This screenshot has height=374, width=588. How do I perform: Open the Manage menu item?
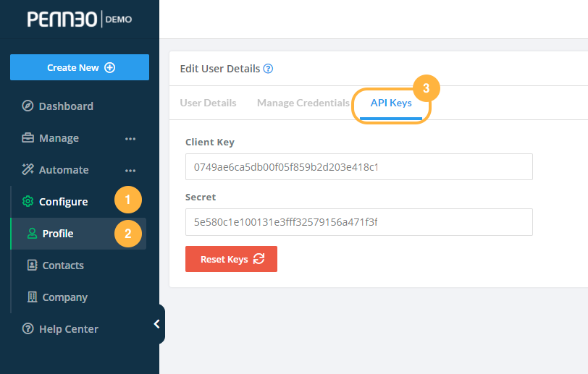pos(59,138)
